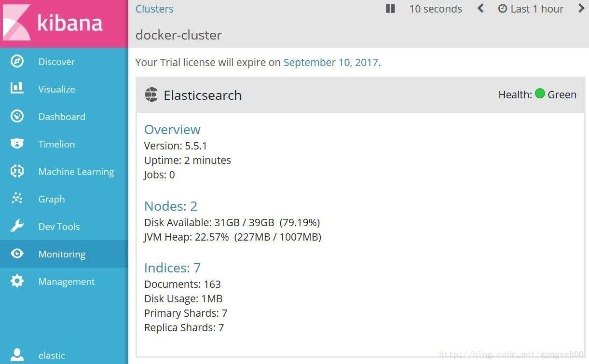Select the Monitoring sidebar entry
589x364 pixels.
62,254
